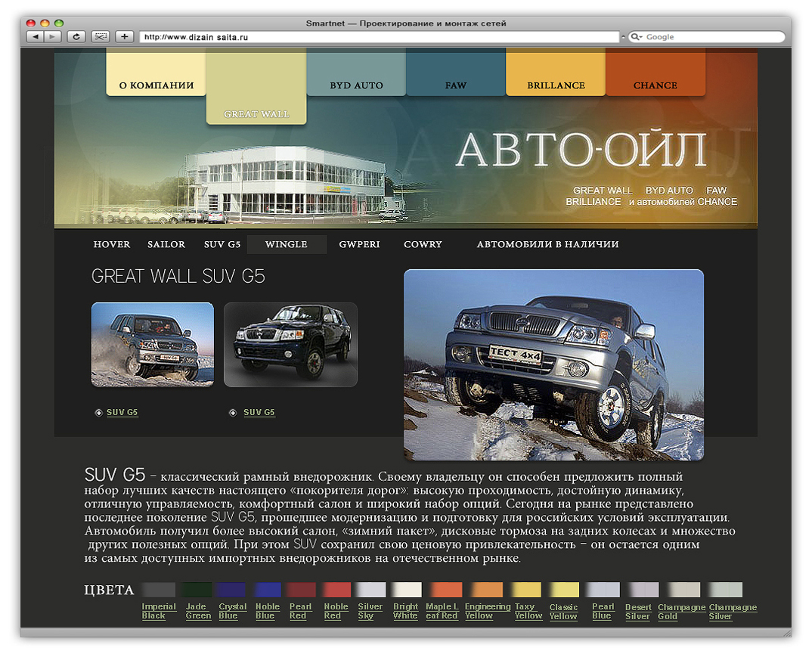812x651 pixels.
Task: Go back with the browser back arrow
Action: tap(35, 37)
